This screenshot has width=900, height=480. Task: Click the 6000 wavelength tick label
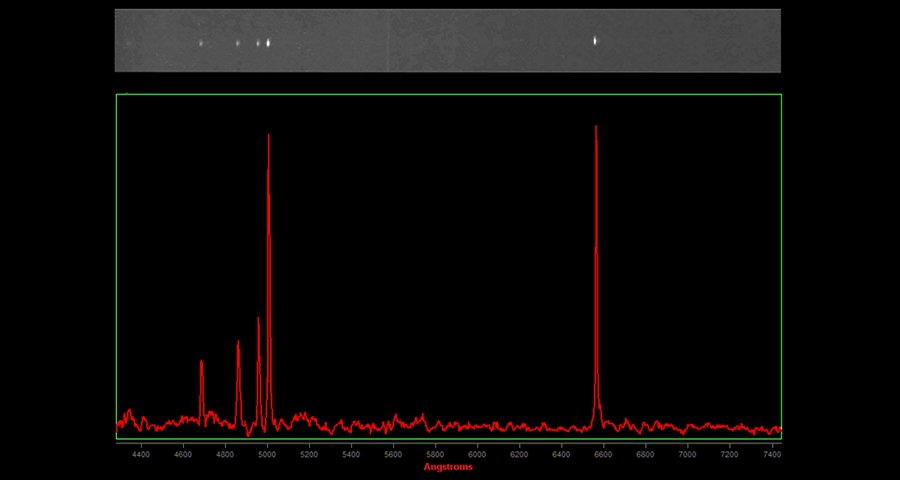[x=477, y=455]
